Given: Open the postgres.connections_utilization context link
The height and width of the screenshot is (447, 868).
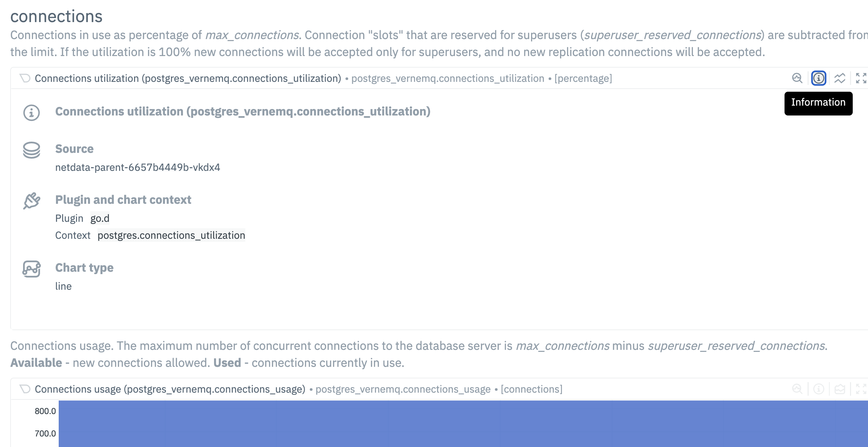Looking at the screenshot, I should coord(171,235).
